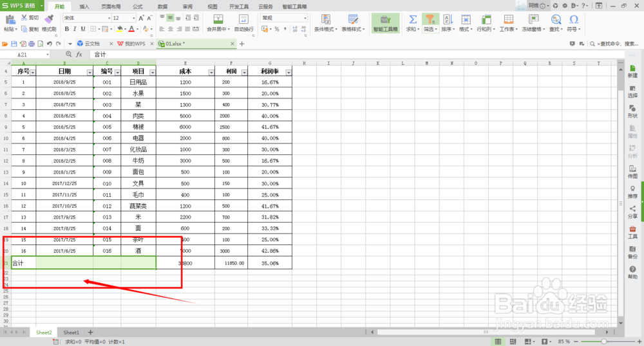
Task: Open filter dropdown on 日期 column header
Action: pos(90,72)
